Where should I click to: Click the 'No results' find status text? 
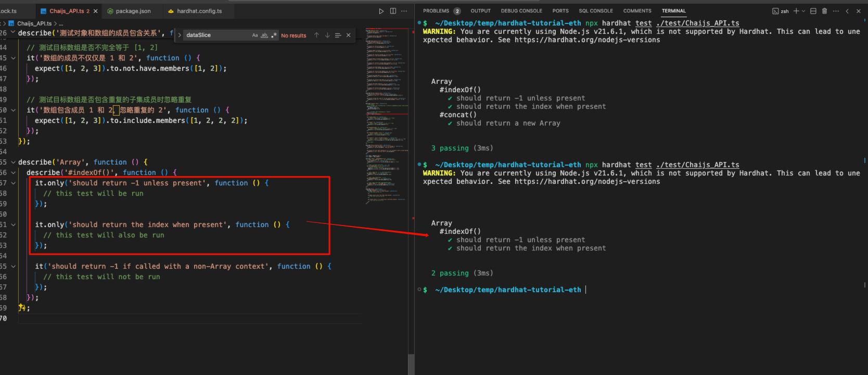(x=293, y=35)
